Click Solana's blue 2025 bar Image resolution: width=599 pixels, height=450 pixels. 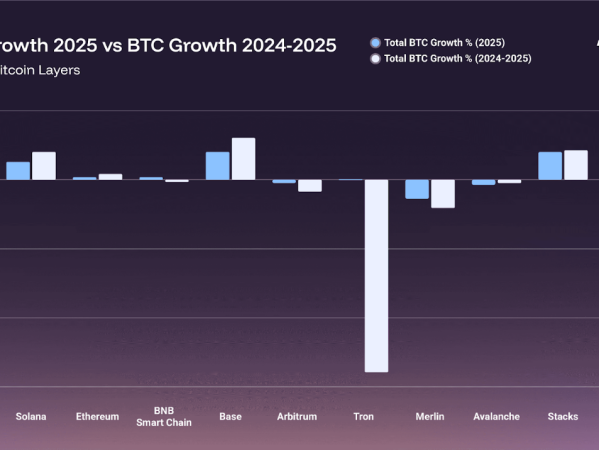(18, 171)
